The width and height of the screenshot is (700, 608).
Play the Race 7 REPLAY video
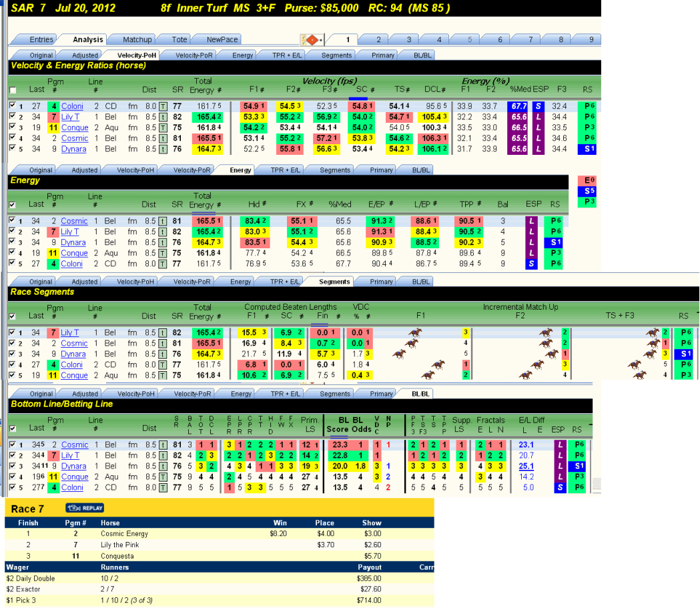[85, 508]
